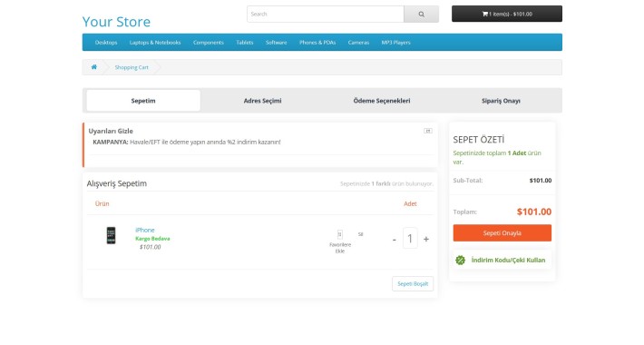Select the Sepetim step tab
644x345 pixels.
click(143, 101)
